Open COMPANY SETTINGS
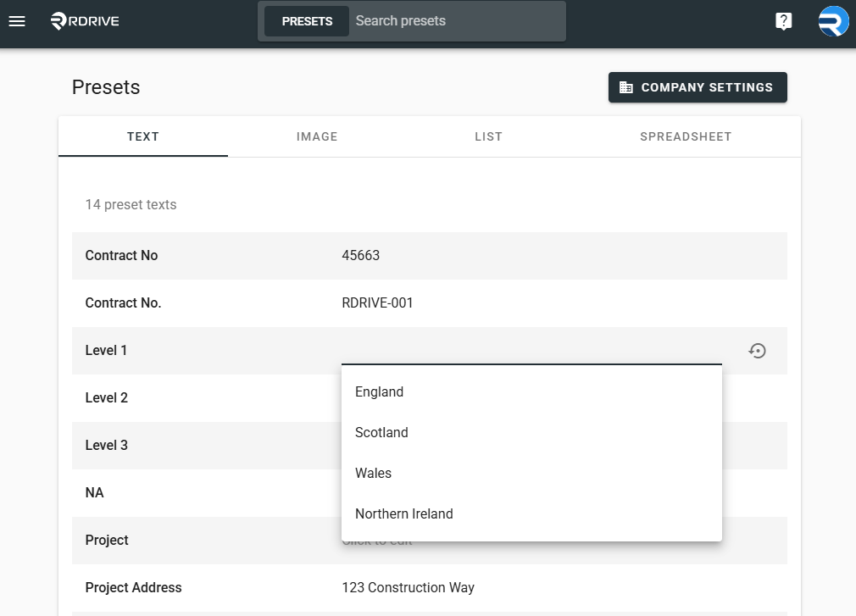The width and height of the screenshot is (856, 616). 698,87
